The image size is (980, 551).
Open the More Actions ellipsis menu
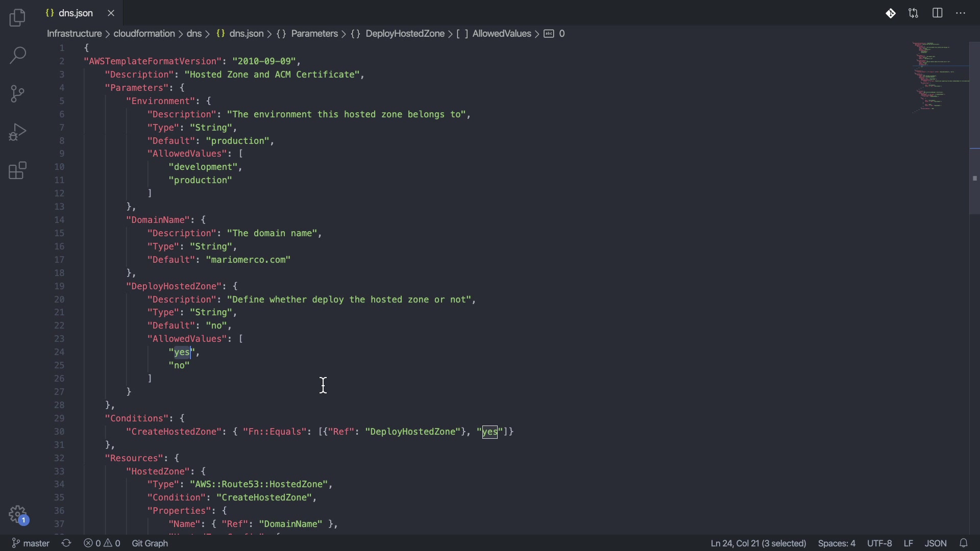point(961,13)
